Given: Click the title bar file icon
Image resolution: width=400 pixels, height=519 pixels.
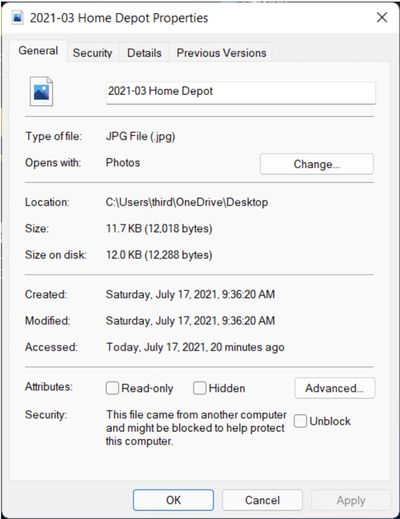Looking at the screenshot, I should click(x=17, y=18).
